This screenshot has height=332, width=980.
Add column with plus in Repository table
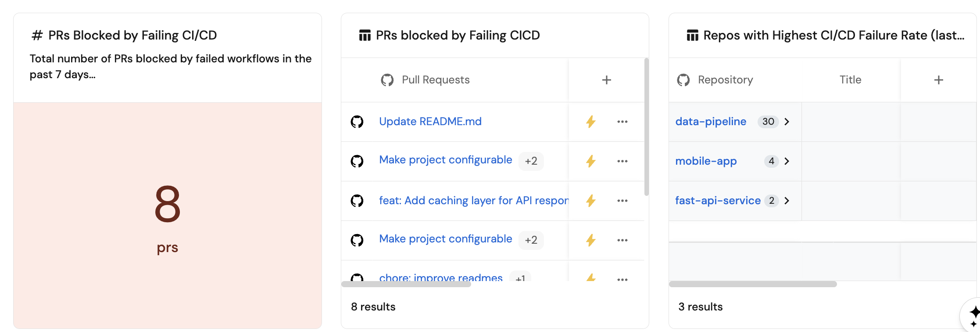click(938, 80)
